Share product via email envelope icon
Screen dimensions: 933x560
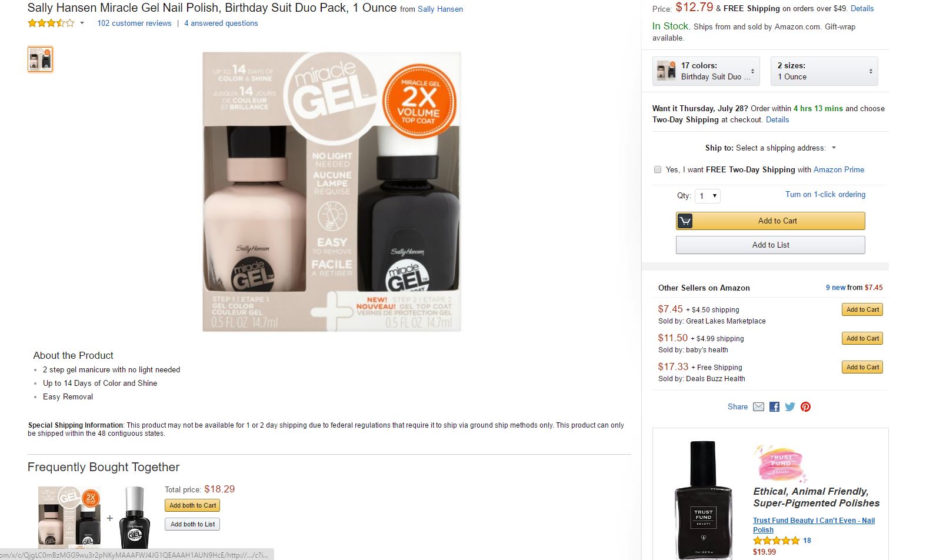(x=759, y=407)
